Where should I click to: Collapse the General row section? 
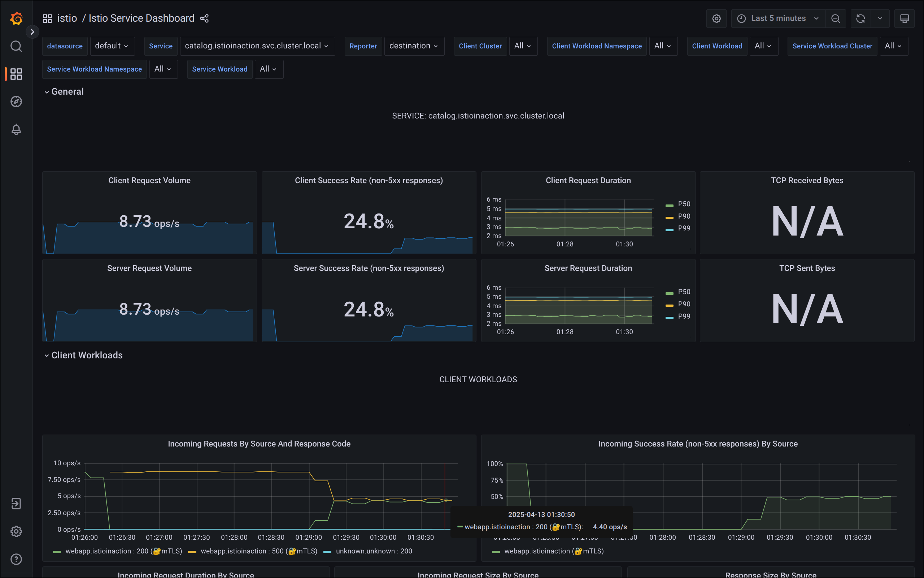coord(64,92)
